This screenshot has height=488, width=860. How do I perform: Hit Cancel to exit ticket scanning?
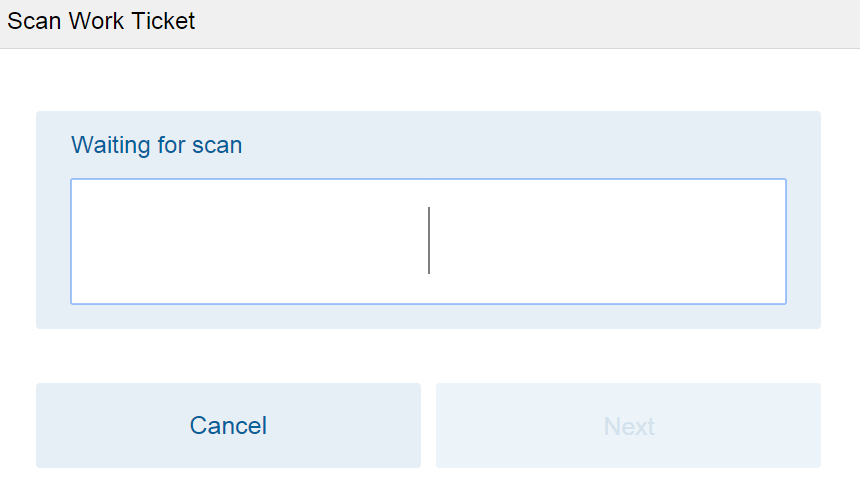pos(228,425)
